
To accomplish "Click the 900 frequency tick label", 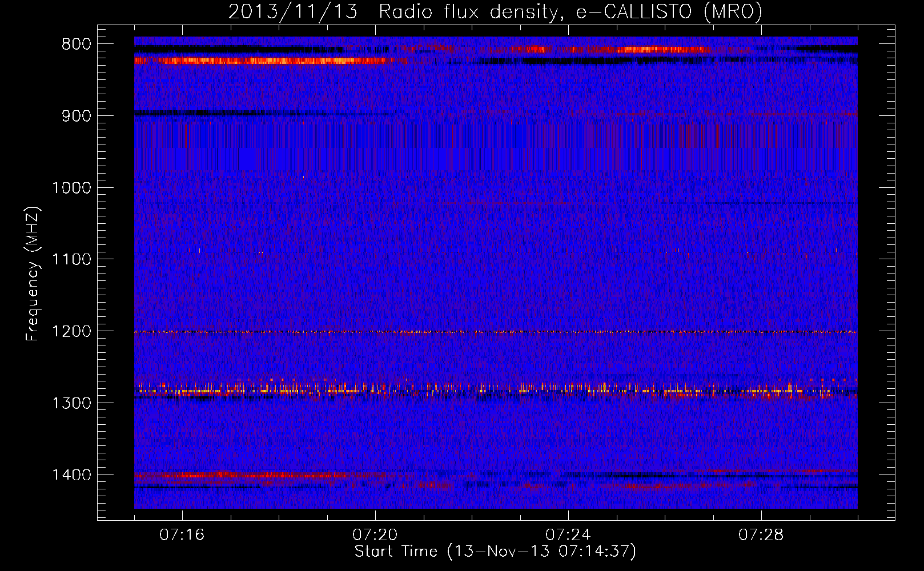I will [x=77, y=116].
